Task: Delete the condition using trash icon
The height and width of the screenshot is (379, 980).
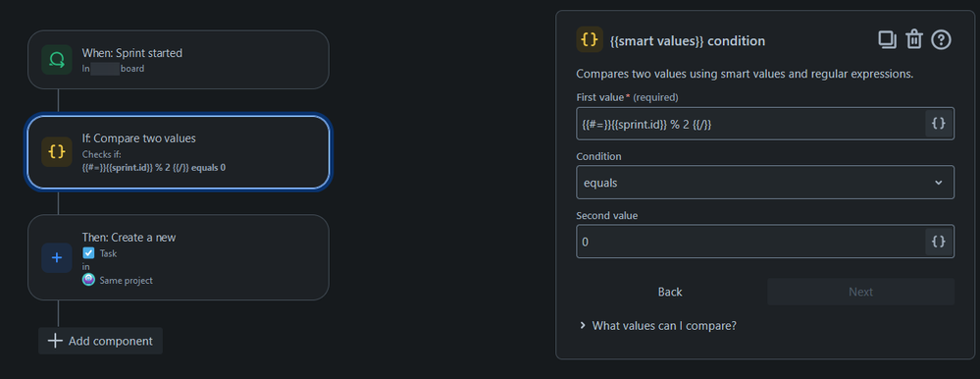Action: click(914, 40)
